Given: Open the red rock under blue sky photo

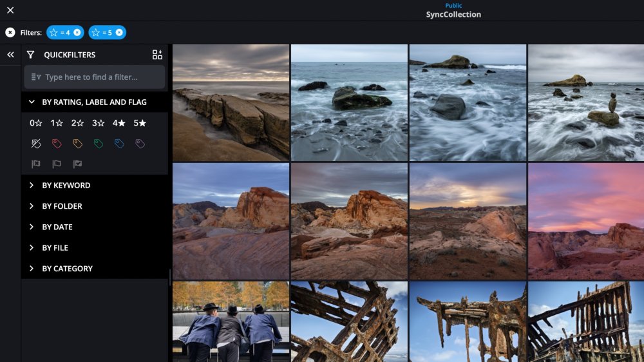Looking at the screenshot, I should (x=231, y=222).
